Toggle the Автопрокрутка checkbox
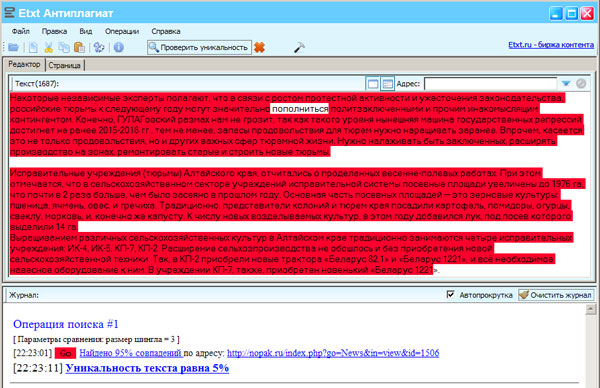This screenshot has height=388, width=600. point(451,294)
